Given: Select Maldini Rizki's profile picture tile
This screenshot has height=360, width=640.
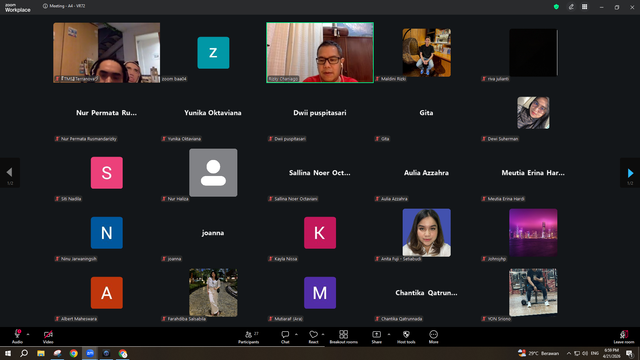Looking at the screenshot, I should click(x=427, y=53).
